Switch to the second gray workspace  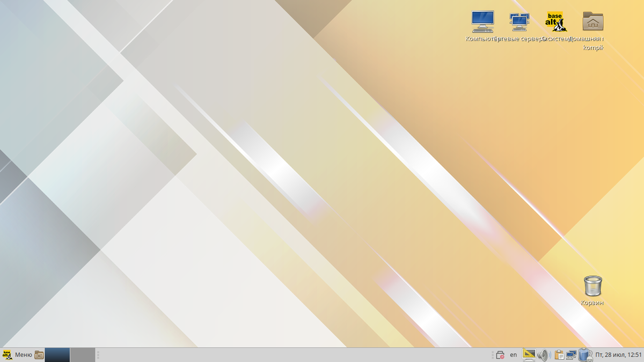(83, 354)
